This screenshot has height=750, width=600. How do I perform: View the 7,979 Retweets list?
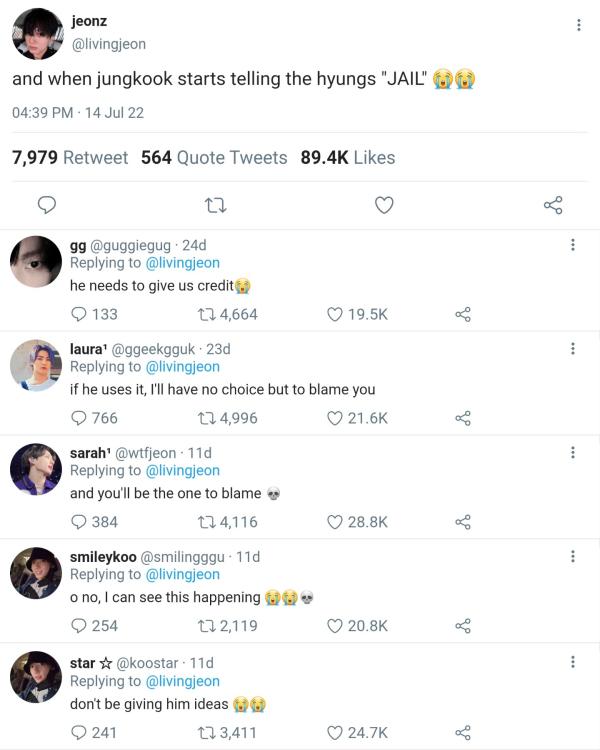pos(70,158)
